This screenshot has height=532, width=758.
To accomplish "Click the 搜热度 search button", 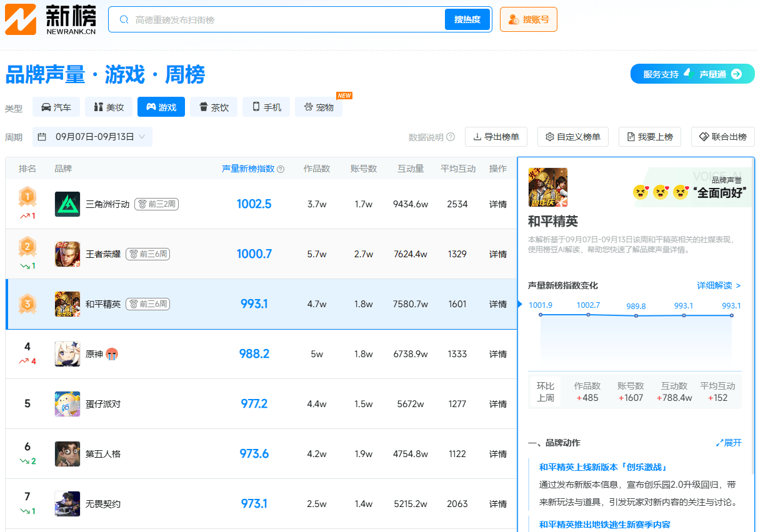I will click(467, 19).
